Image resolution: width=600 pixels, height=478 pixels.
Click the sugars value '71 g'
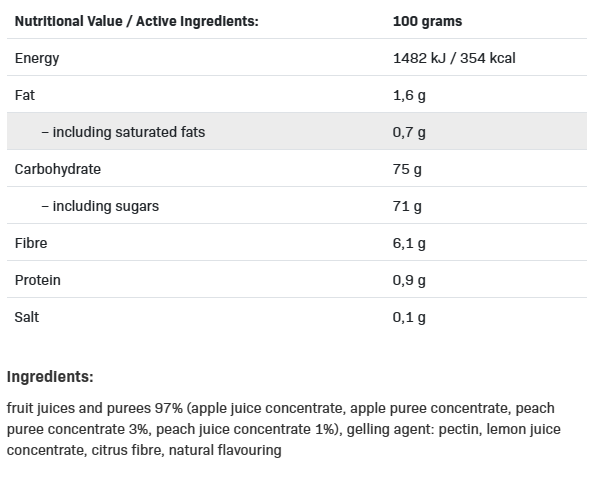407,206
